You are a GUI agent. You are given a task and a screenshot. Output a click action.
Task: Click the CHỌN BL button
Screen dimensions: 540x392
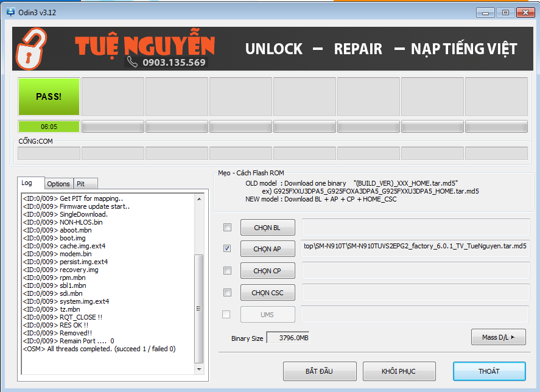pos(268,227)
